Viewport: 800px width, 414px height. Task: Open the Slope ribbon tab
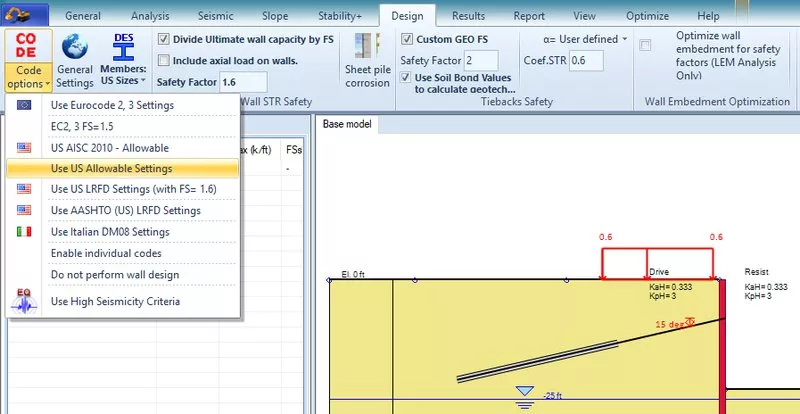[275, 16]
